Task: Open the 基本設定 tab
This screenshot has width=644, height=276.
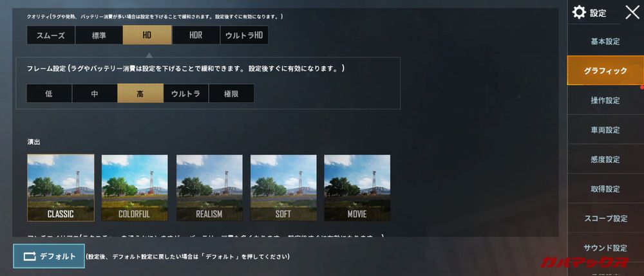Action: (605, 41)
